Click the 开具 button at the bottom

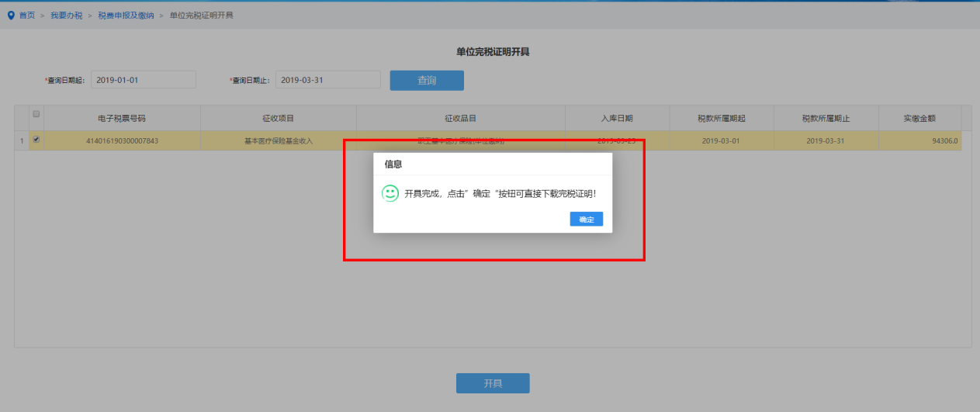click(493, 383)
